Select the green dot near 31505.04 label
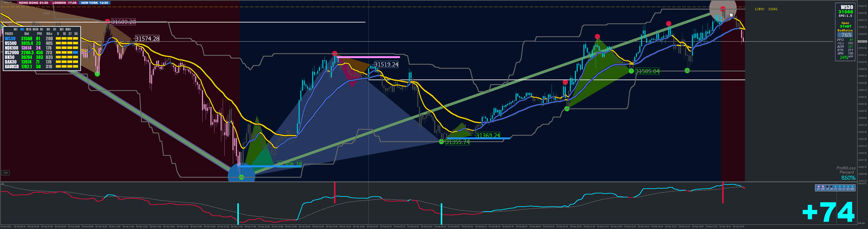The height and width of the screenshot is (229, 868). click(x=631, y=71)
